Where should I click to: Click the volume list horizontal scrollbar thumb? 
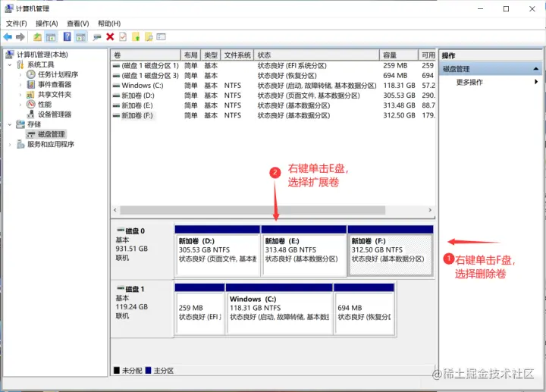pyautogui.click(x=253, y=210)
